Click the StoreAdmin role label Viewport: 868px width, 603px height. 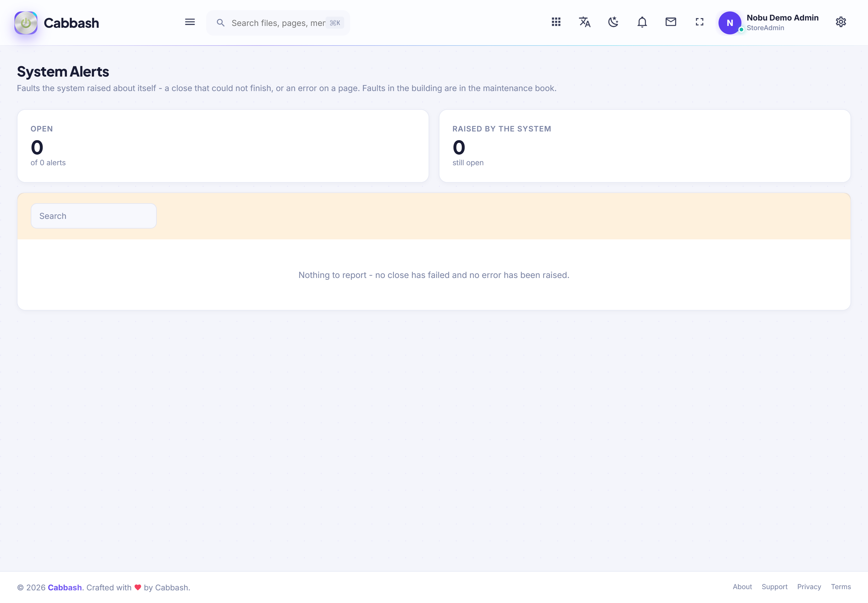pyautogui.click(x=765, y=28)
